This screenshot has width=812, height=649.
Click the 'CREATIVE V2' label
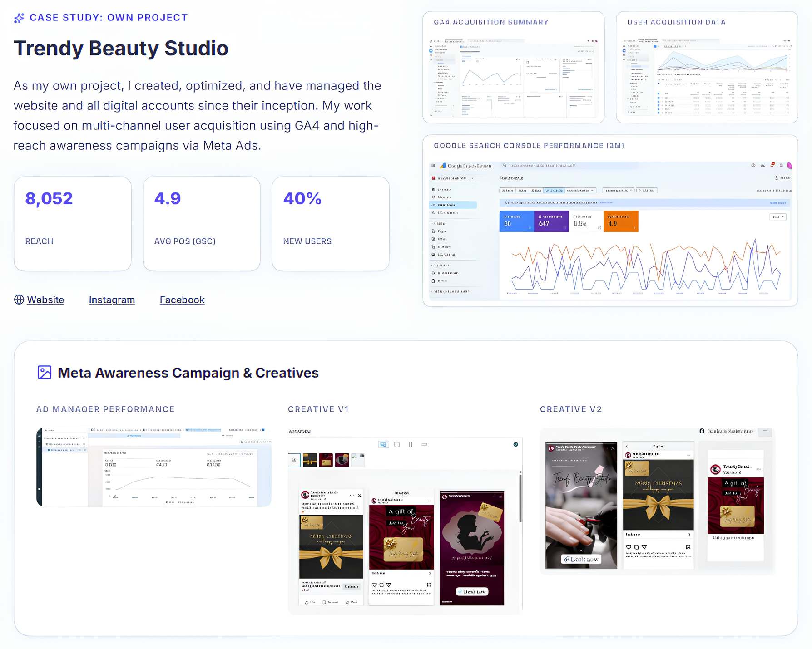click(x=571, y=409)
